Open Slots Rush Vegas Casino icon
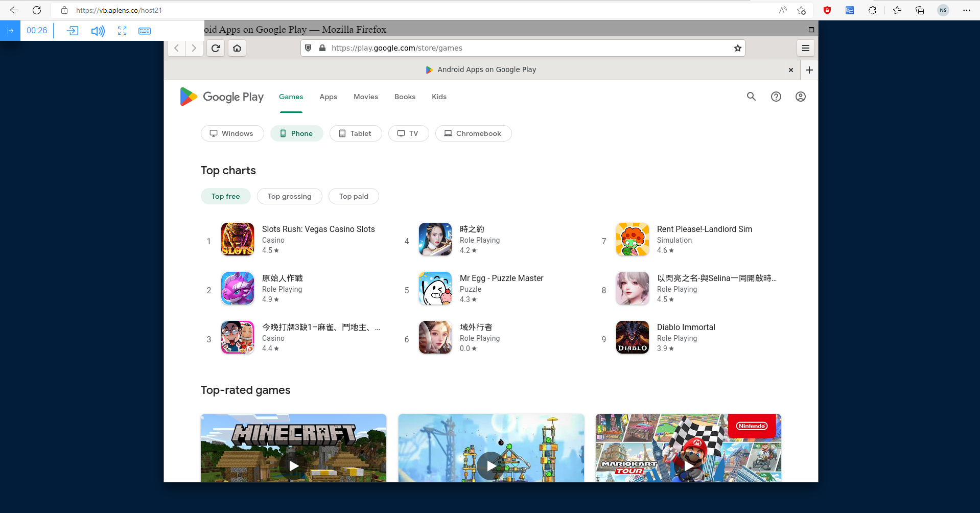Screen dimensions: 980x513 (237, 239)
